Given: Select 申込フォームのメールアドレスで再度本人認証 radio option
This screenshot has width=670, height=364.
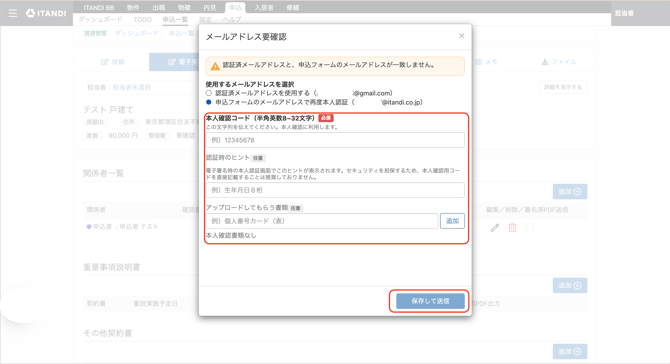Looking at the screenshot, I should [x=209, y=102].
